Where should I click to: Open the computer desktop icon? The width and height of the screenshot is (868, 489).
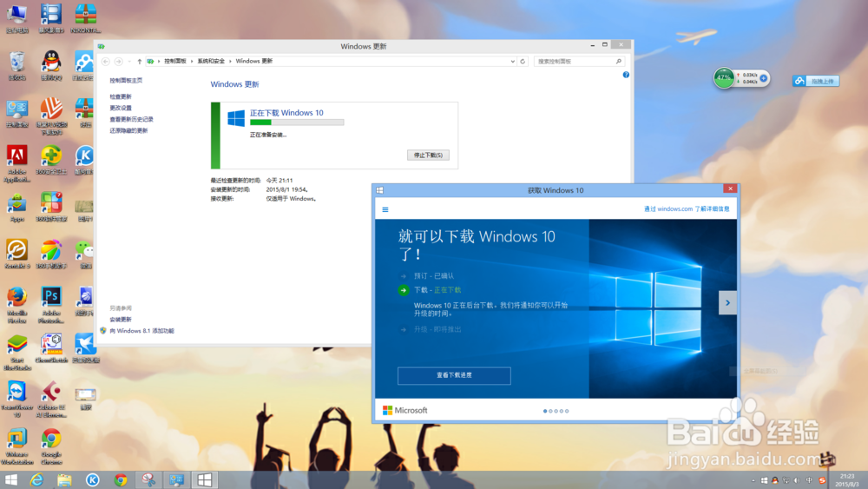pyautogui.click(x=17, y=18)
